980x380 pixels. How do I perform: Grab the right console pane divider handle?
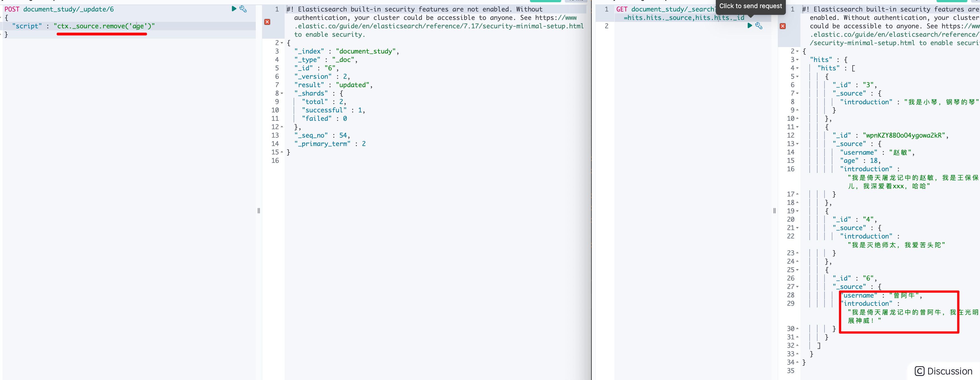[774, 211]
